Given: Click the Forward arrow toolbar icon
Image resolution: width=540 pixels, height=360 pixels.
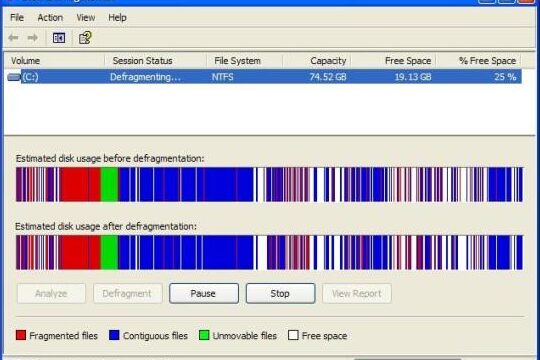Looking at the screenshot, I should coord(33,38).
